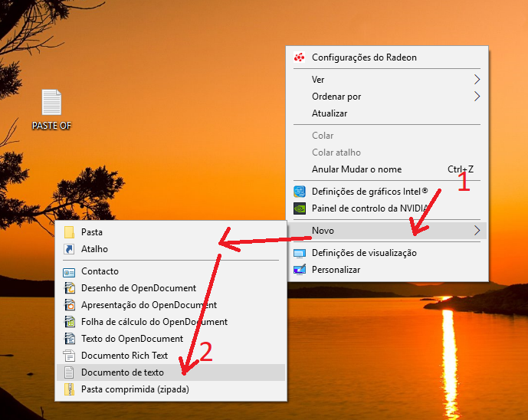The width and height of the screenshot is (528, 420).
Task: Create a new Pasta folder
Action: point(171,232)
